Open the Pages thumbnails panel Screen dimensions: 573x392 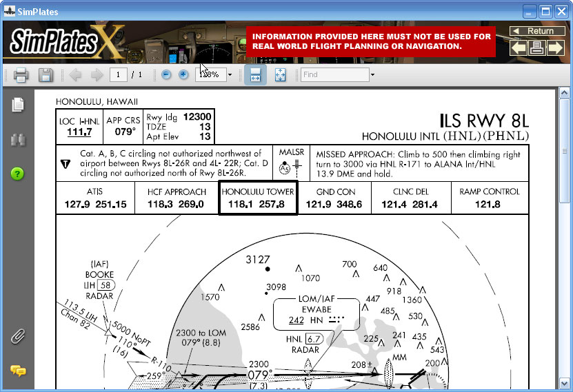18,105
